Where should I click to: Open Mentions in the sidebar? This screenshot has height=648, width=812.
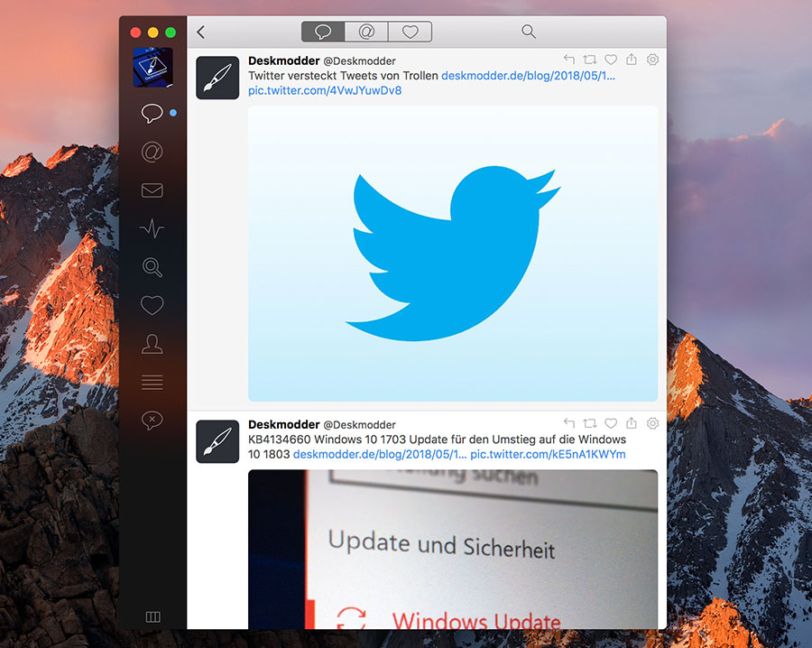pyautogui.click(x=152, y=152)
